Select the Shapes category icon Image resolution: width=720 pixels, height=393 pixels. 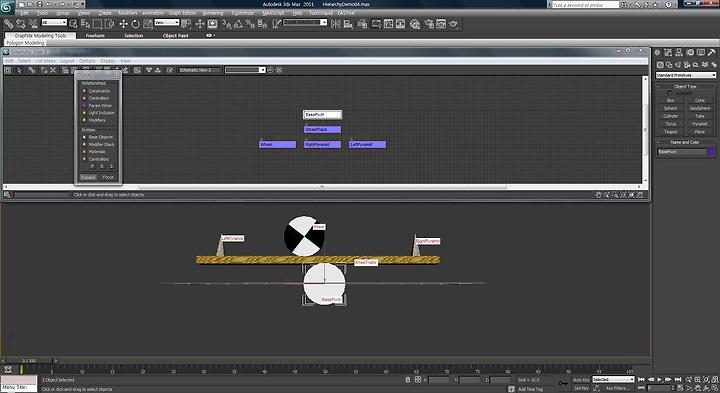tap(669, 65)
